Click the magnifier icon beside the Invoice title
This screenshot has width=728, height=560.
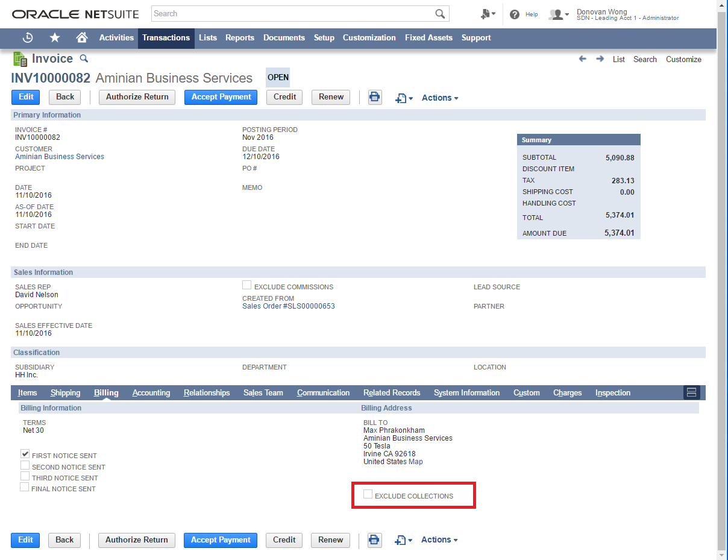[x=84, y=58]
